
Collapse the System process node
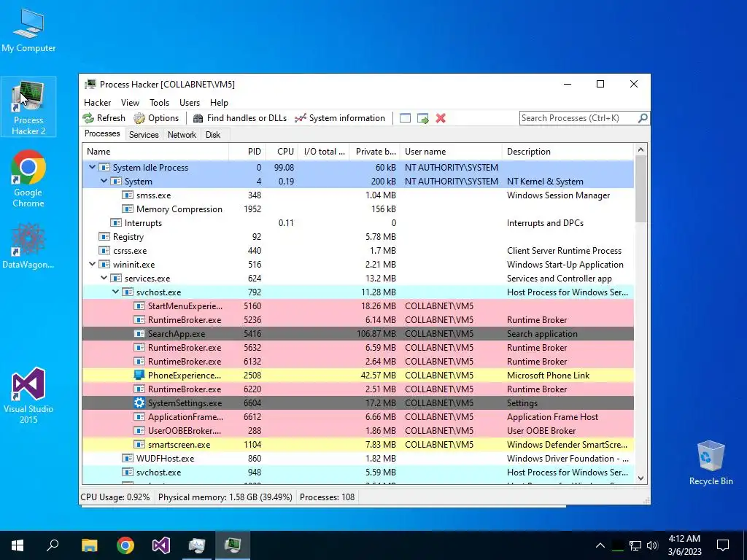click(104, 181)
